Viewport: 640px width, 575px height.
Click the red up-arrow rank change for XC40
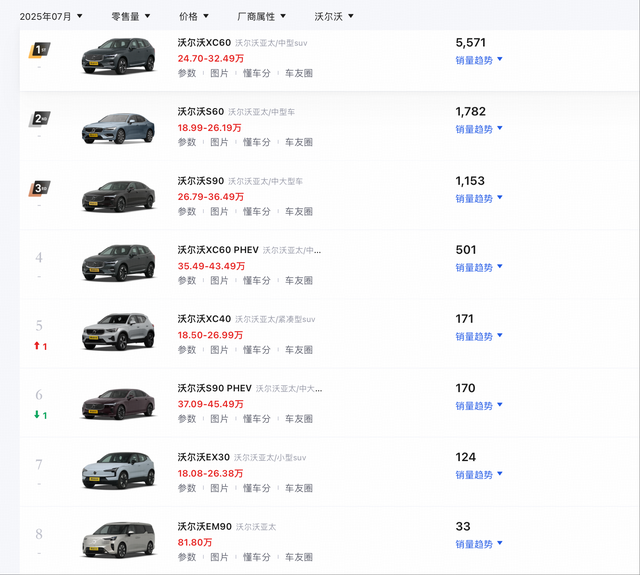pos(40,346)
